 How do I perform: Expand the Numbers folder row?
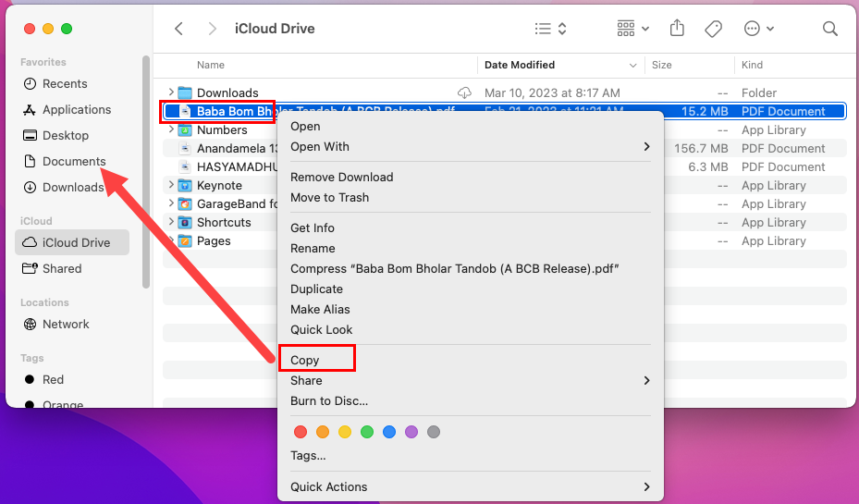[171, 129]
